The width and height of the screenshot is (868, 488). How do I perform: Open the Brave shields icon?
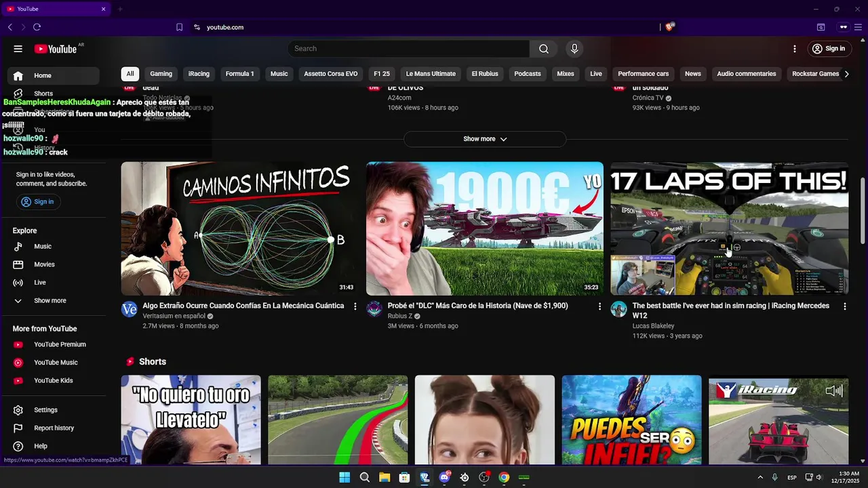click(x=670, y=27)
